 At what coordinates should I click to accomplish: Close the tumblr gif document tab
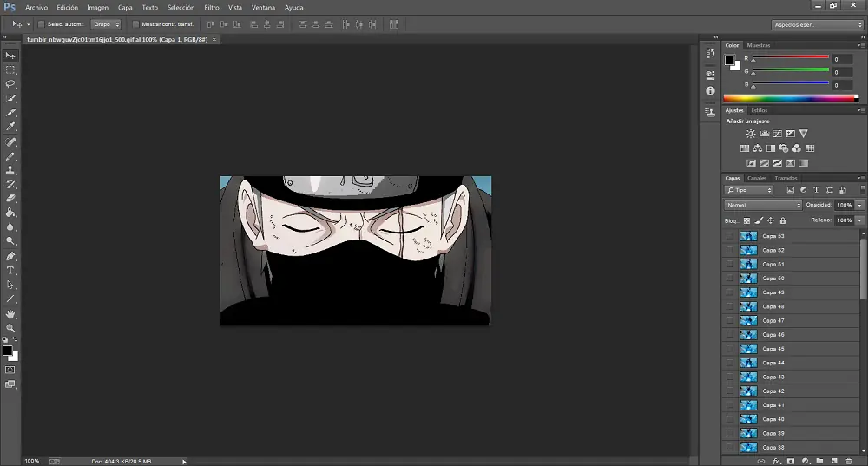(214, 40)
